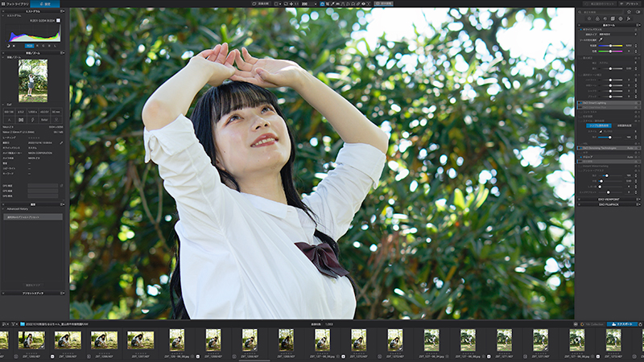
Task: Select the Geometry palette icon
Action: (x=613, y=19)
